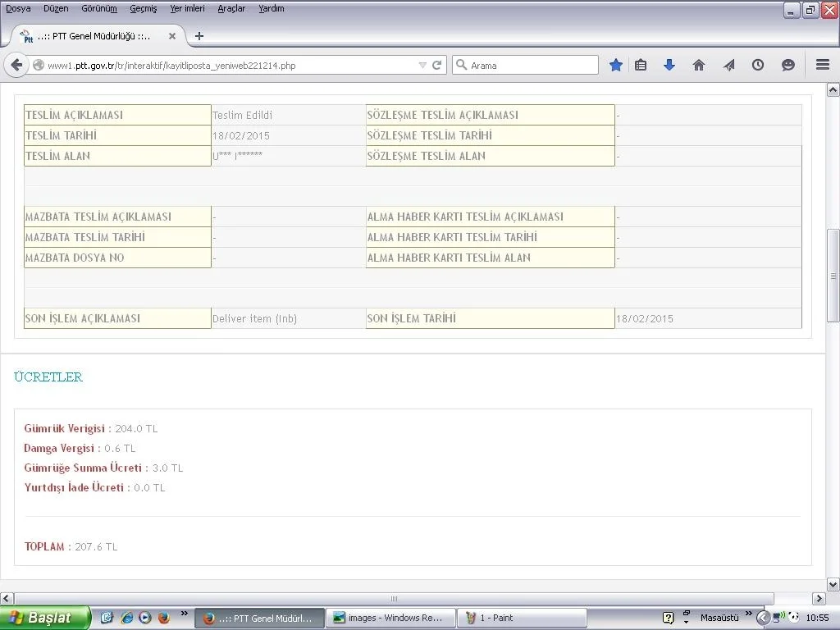Image resolution: width=840 pixels, height=630 pixels.
Task: Click the horizontal scrollbar thumb
Action: pos(394,599)
